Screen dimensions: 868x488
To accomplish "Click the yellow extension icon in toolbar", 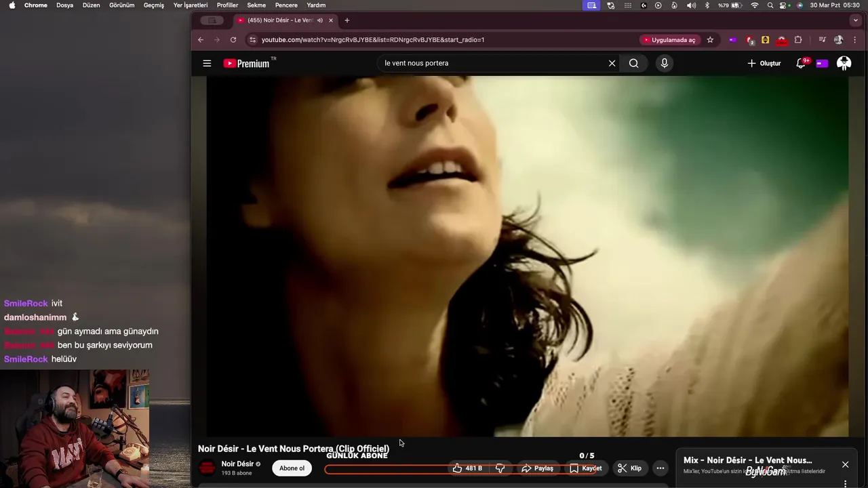I will (x=765, y=40).
